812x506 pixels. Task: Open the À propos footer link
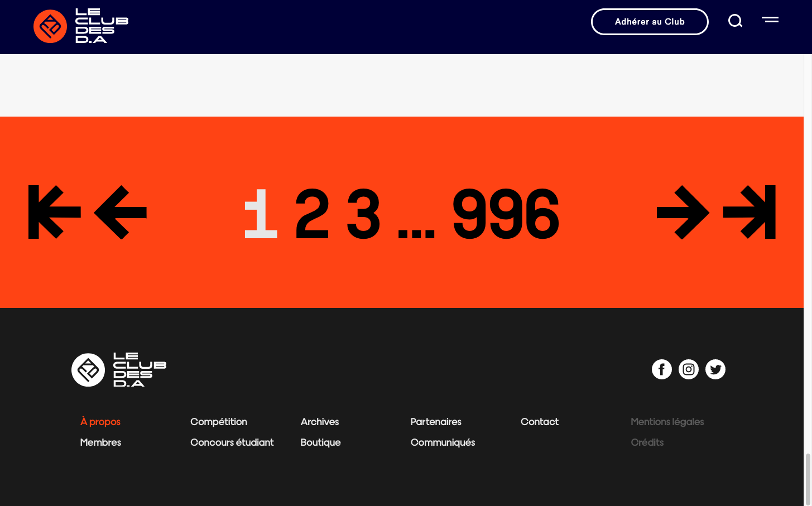pyautogui.click(x=100, y=422)
